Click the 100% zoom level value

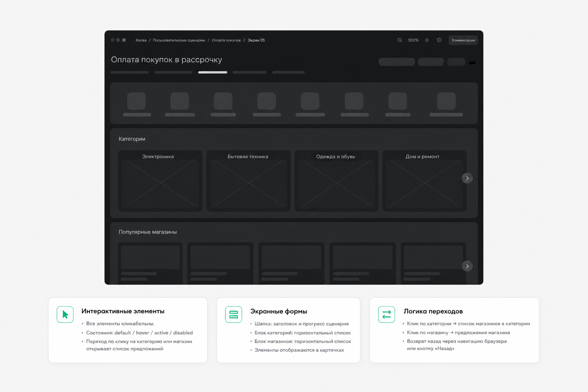[x=413, y=40]
